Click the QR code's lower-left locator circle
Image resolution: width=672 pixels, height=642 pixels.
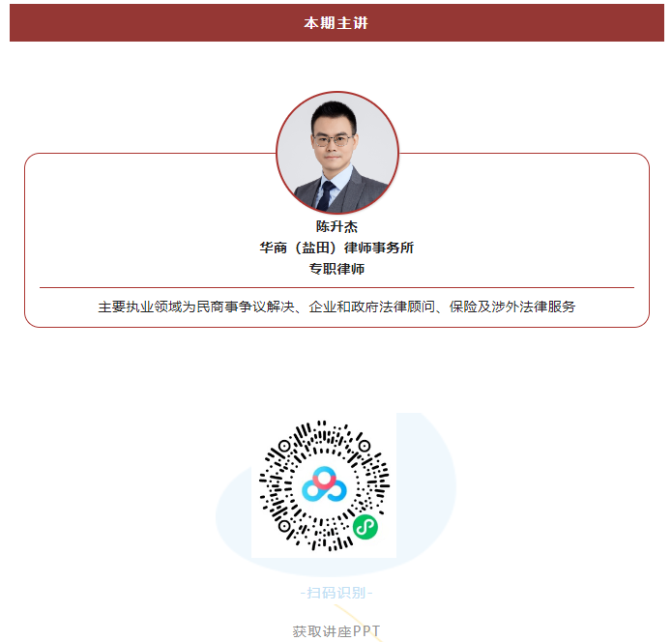[284, 526]
